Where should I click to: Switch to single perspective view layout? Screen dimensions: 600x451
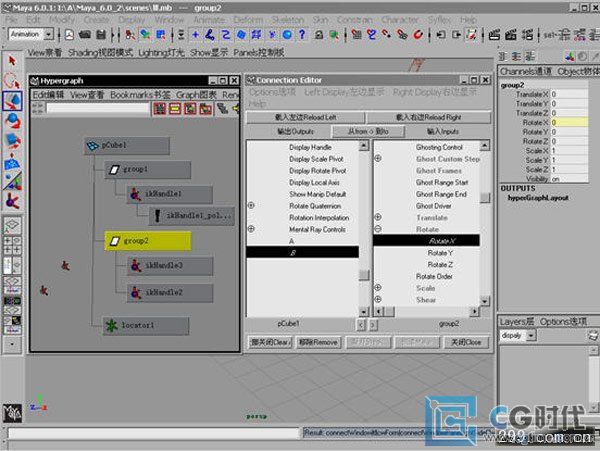click(x=12, y=226)
